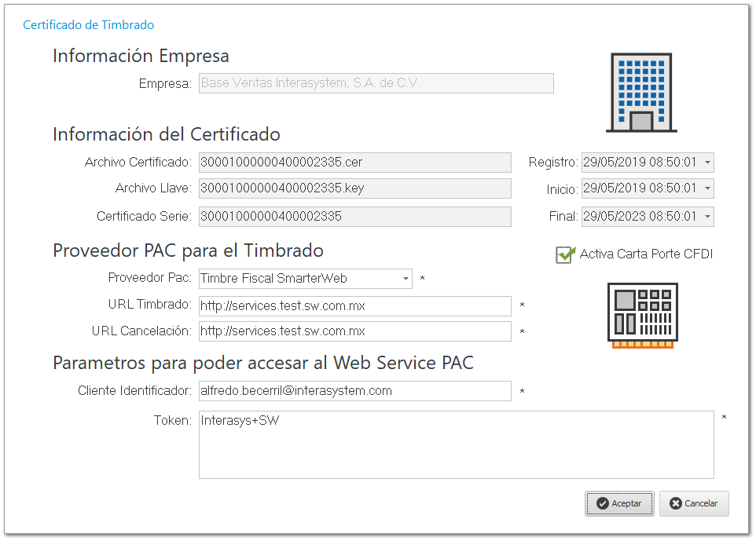
Task: Click the Aceptar button
Action: point(619,503)
